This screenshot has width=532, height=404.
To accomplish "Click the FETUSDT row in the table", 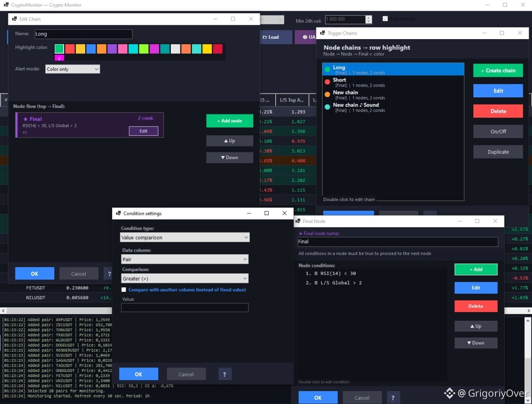I will coord(56,288).
